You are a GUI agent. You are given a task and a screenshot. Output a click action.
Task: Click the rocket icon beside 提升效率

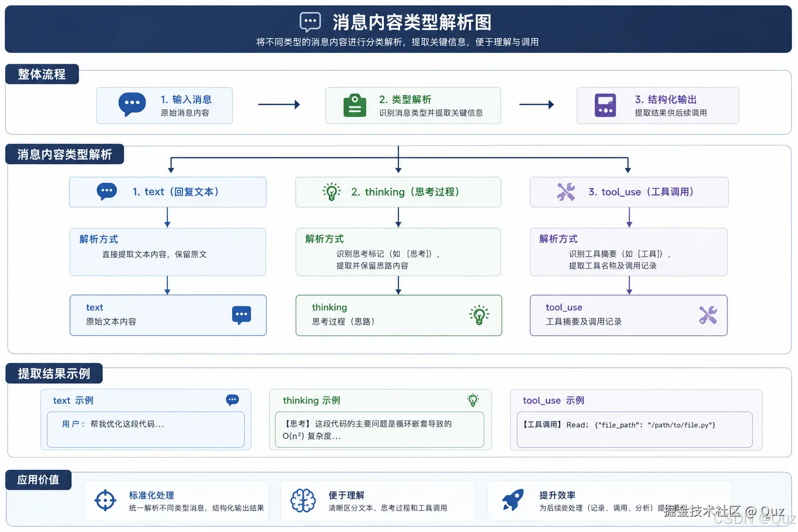coord(513,500)
